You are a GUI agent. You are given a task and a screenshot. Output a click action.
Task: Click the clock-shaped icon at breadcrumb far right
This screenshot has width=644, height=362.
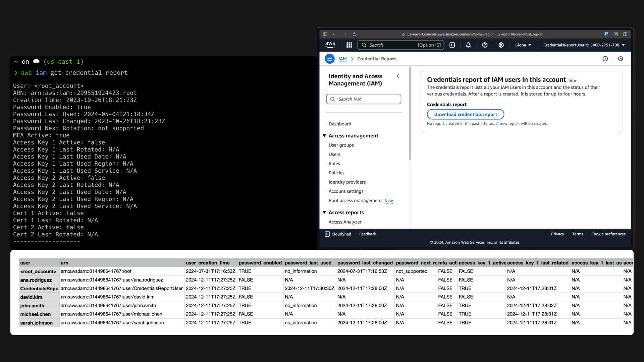pos(621,59)
